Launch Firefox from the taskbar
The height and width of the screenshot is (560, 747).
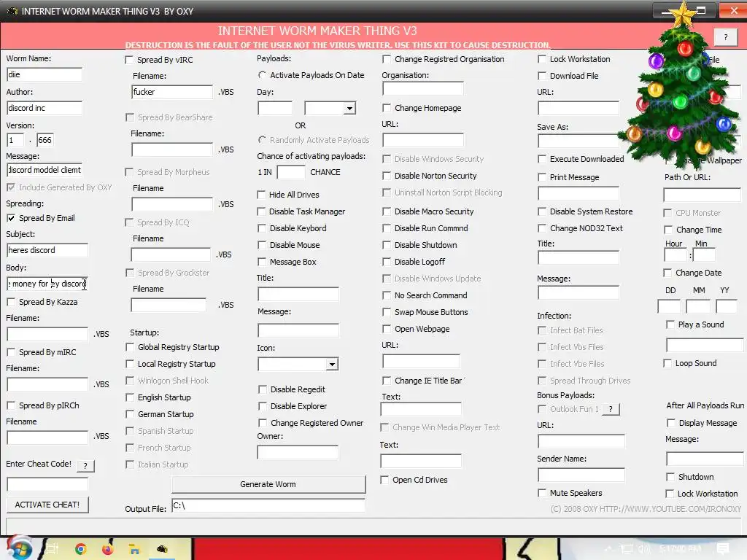(x=108, y=549)
